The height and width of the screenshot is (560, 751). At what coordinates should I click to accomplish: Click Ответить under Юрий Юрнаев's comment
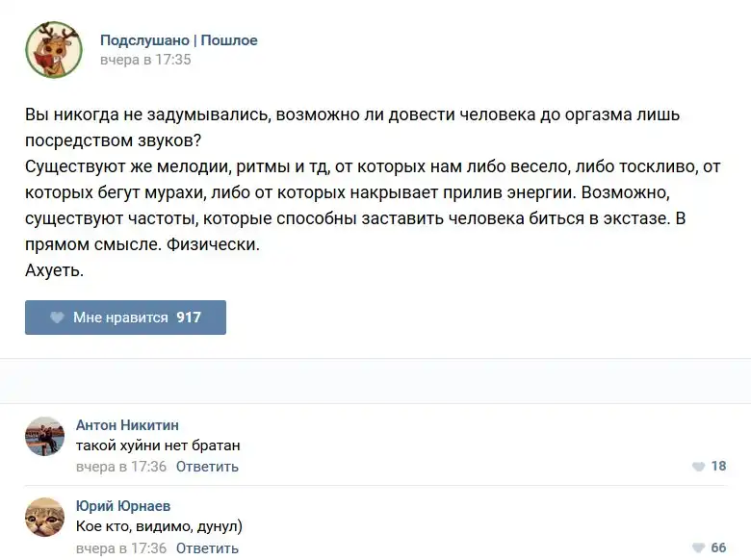pos(207,548)
